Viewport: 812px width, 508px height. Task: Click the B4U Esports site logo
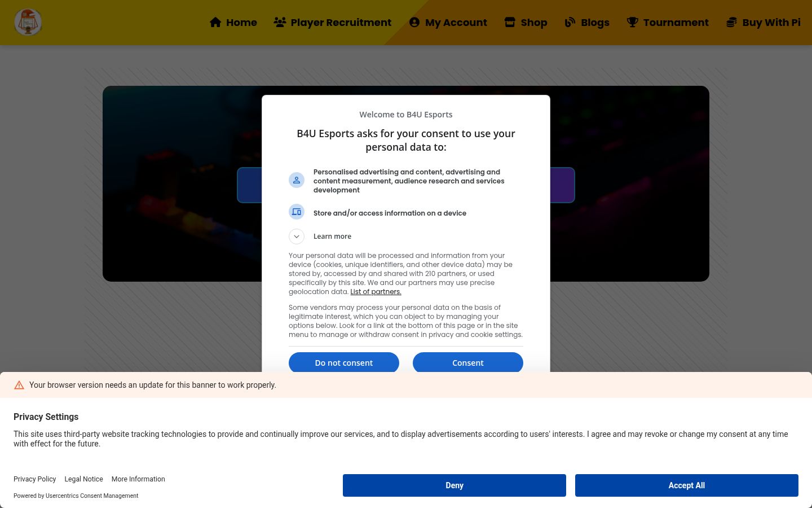[x=28, y=22]
